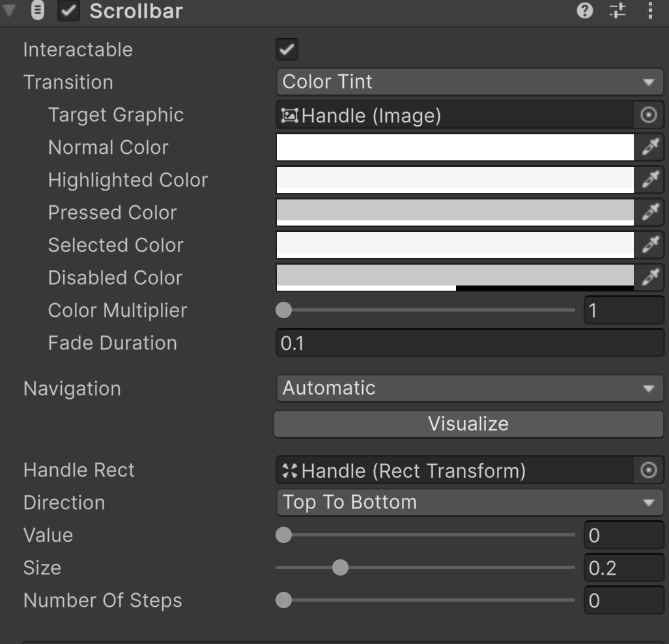Open the Normal Color swatch
The height and width of the screenshot is (644, 669).
pyautogui.click(x=455, y=147)
